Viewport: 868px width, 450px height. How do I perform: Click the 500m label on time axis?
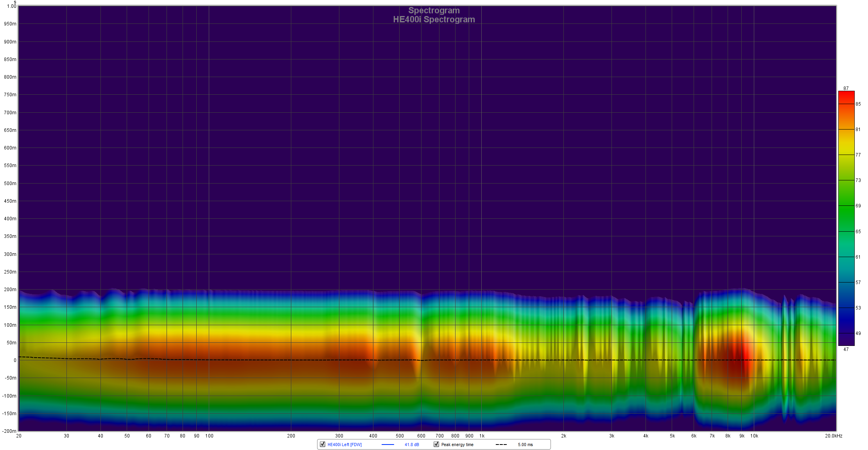click(10, 184)
